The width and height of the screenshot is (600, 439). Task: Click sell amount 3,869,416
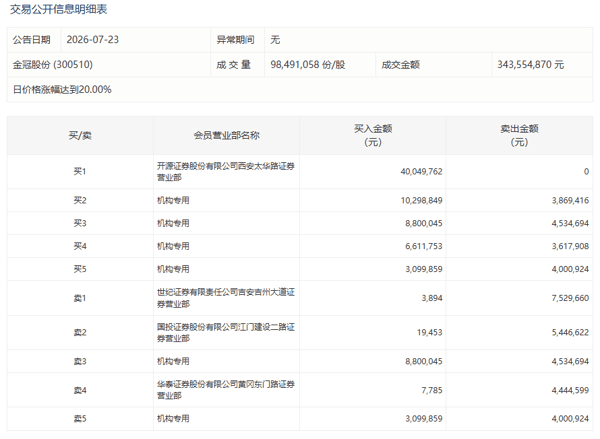[570, 200]
